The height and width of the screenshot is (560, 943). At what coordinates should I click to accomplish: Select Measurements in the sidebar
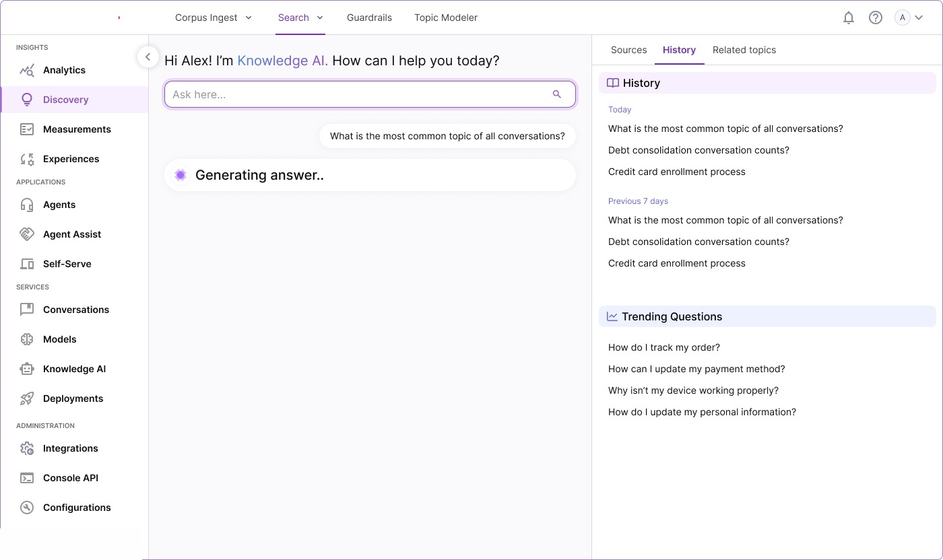point(77,129)
